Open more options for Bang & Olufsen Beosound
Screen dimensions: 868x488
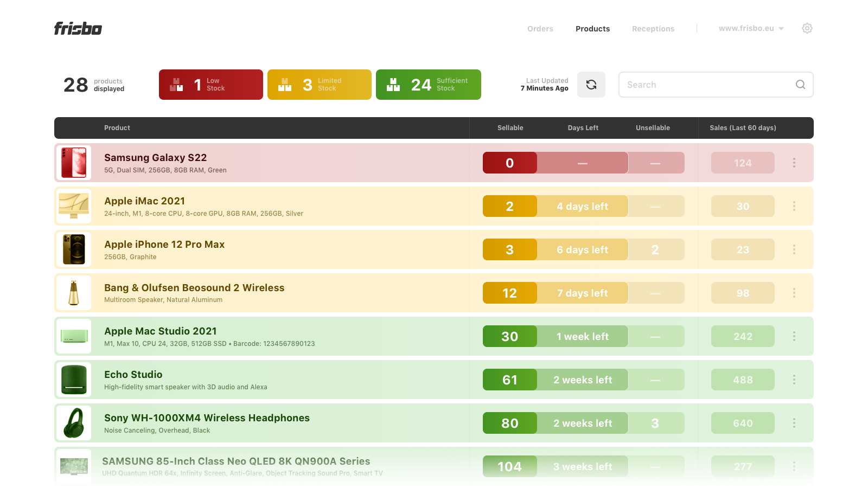point(794,293)
